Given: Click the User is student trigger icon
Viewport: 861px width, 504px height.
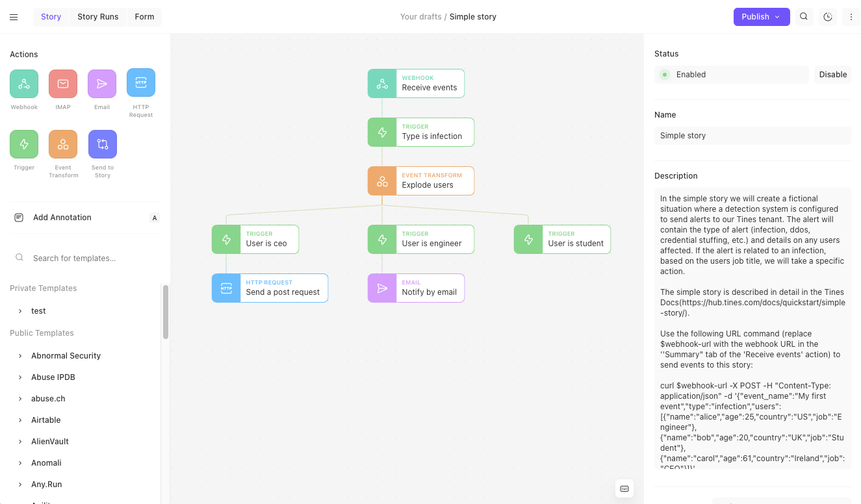Looking at the screenshot, I should tap(528, 240).
